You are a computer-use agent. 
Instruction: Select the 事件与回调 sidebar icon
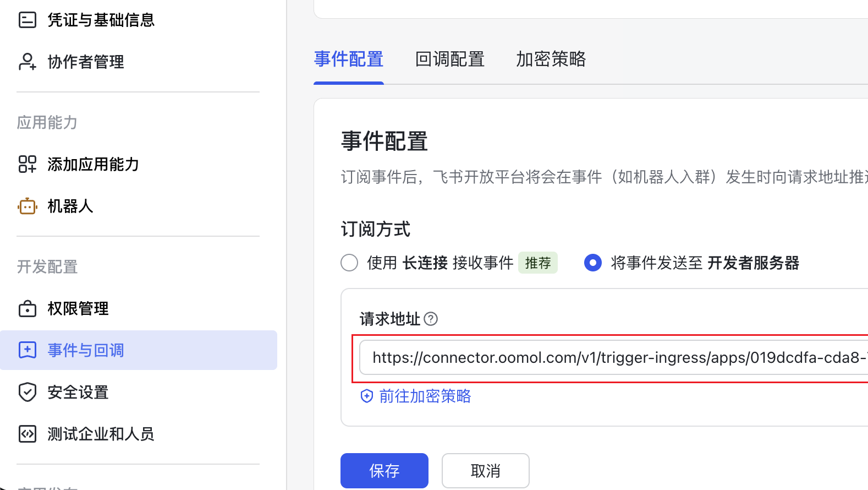(28, 350)
